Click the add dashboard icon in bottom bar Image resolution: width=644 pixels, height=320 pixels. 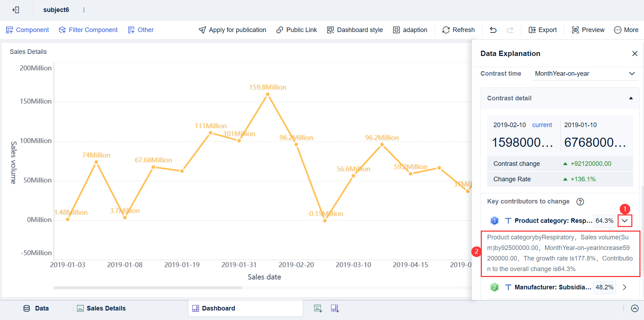coord(335,308)
